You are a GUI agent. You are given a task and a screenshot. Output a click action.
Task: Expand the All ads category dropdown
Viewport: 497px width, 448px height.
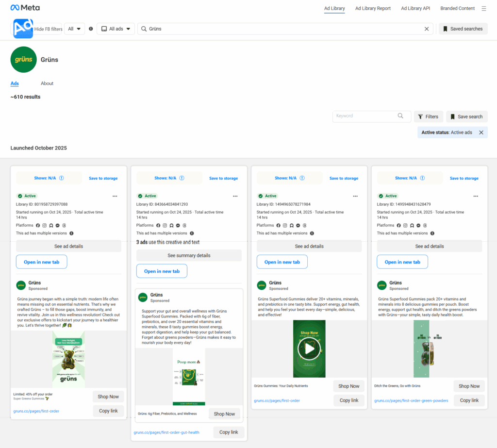(x=116, y=29)
